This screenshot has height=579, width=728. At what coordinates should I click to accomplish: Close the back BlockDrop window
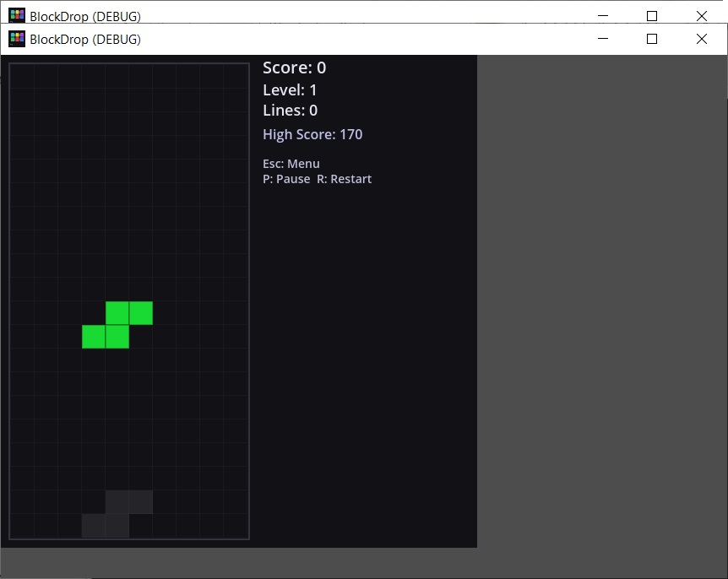[702, 16]
